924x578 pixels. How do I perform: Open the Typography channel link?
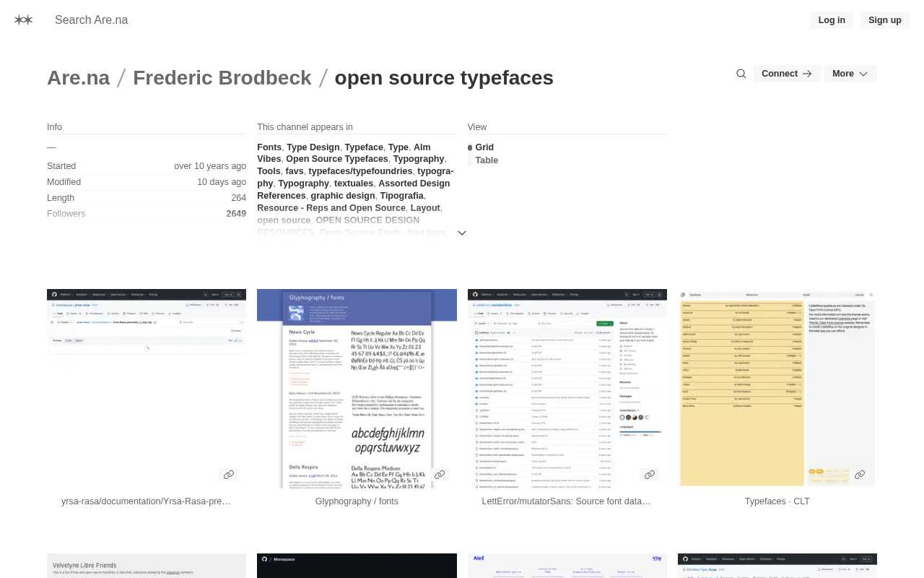click(419, 159)
